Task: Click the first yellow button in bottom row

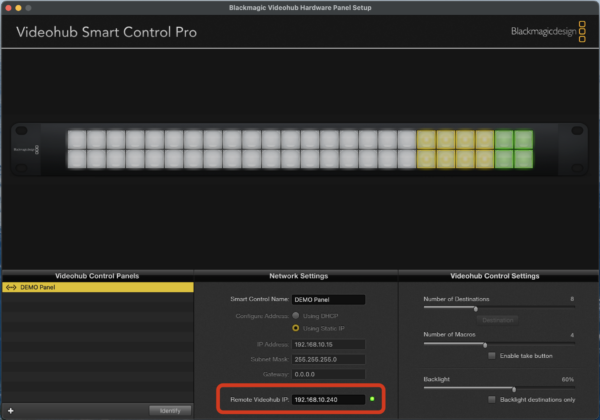Action: tap(426, 159)
